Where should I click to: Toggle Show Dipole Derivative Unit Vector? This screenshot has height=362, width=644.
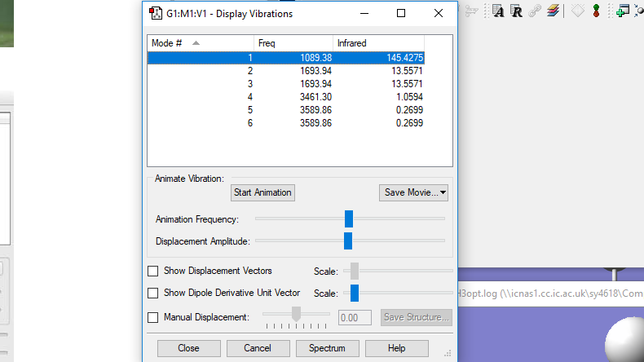coord(153,293)
